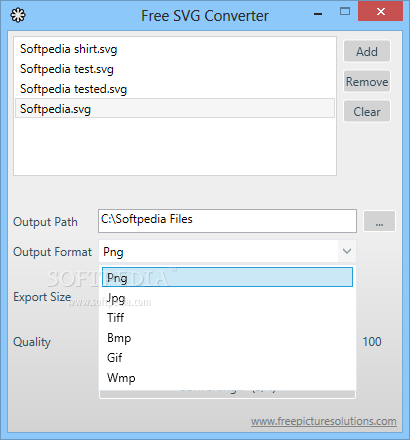Click the Free SVG Converter app icon
Screen dimensions: 410x440
(x=18, y=15)
